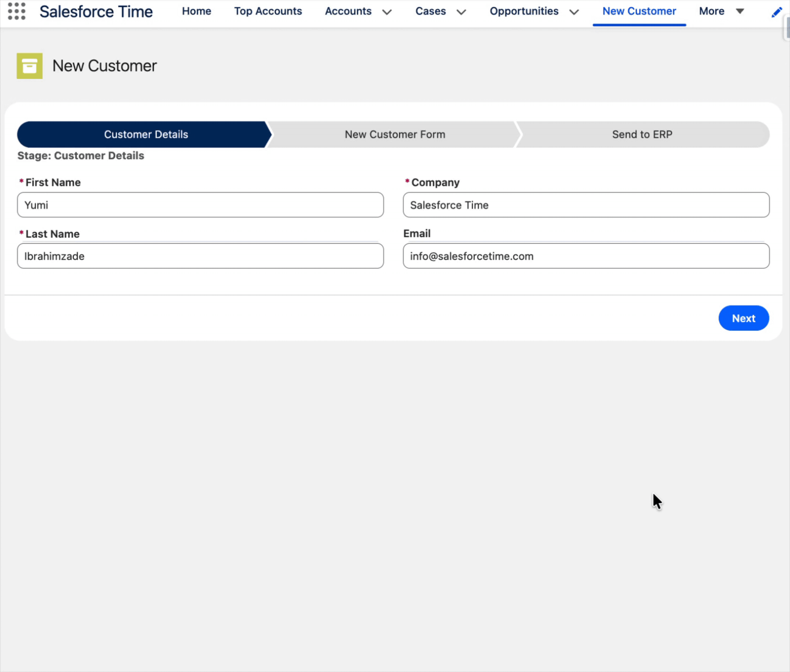
Task: Select the Send to ERP stage
Action: (642, 135)
